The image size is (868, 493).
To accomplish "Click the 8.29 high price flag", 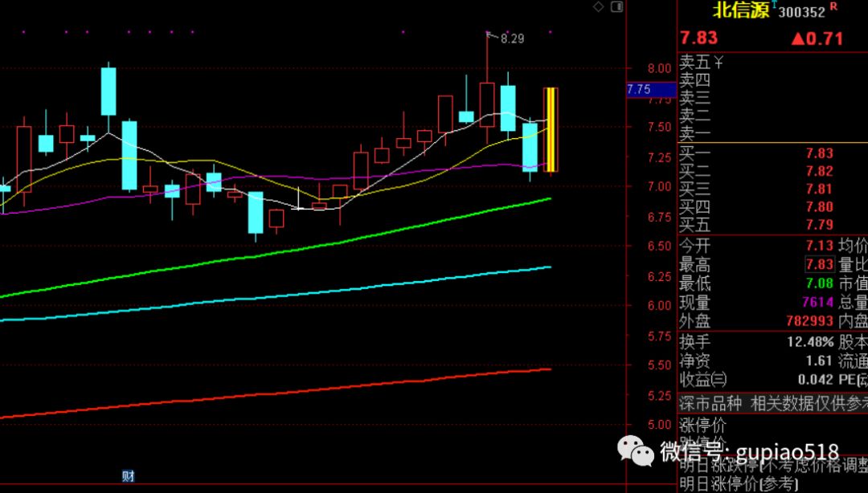I will (x=511, y=38).
